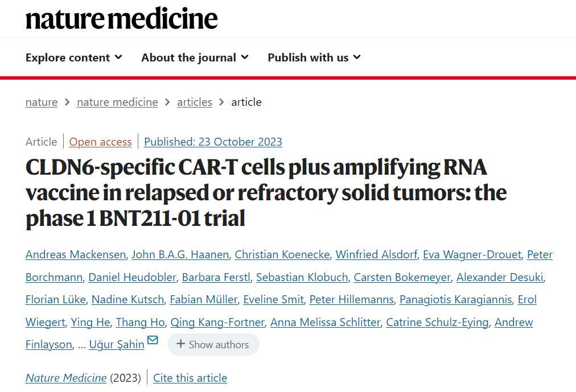Open author Andreas Mackensen's profile
This screenshot has width=576, height=392.
[x=75, y=254]
